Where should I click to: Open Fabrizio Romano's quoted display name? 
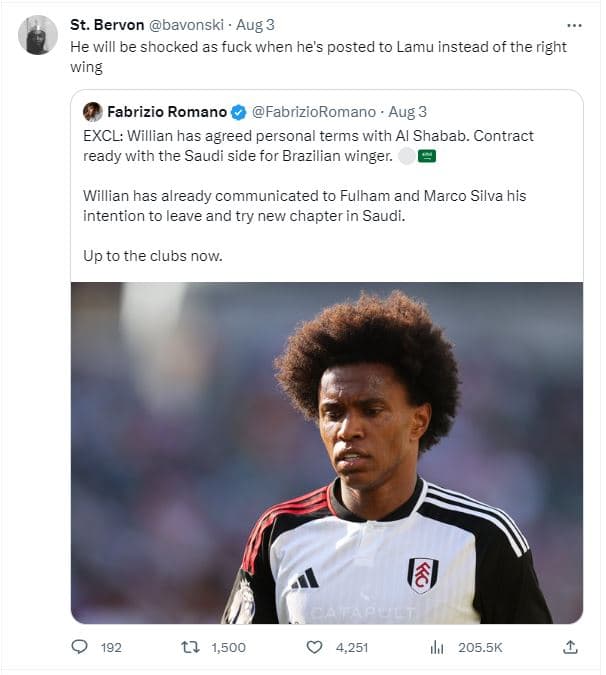(x=167, y=112)
